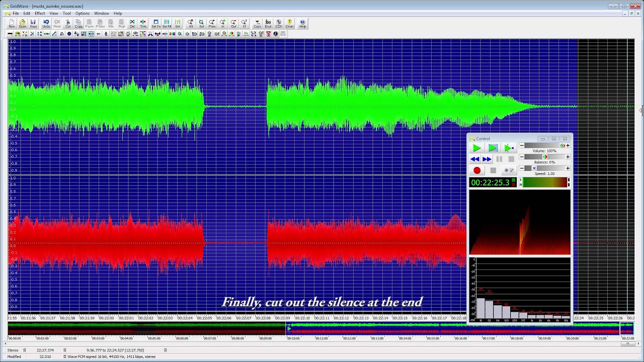Increase balance with plus button
Viewport: 644px width, 362px height.
point(568,157)
